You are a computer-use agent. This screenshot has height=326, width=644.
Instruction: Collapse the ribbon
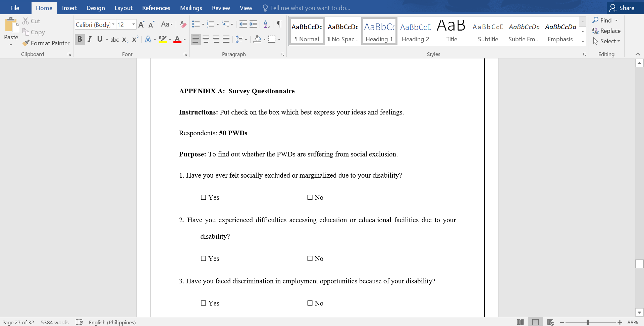[638, 54]
